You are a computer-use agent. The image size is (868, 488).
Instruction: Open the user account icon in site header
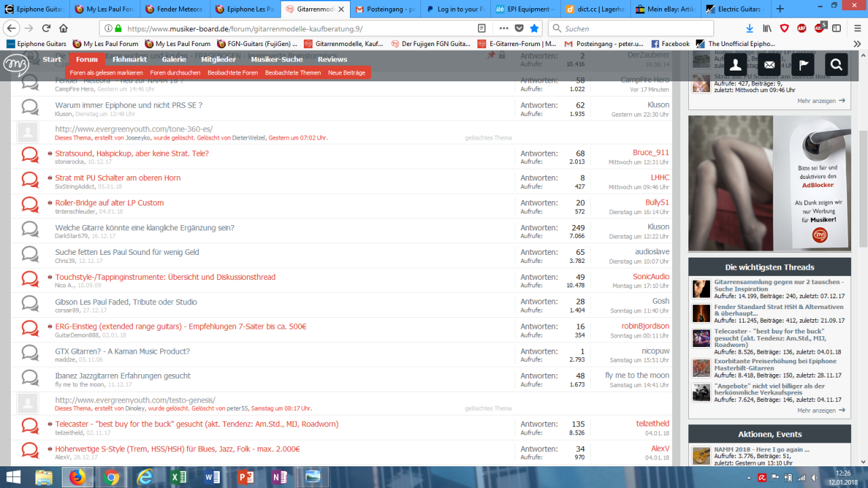pyautogui.click(x=736, y=65)
